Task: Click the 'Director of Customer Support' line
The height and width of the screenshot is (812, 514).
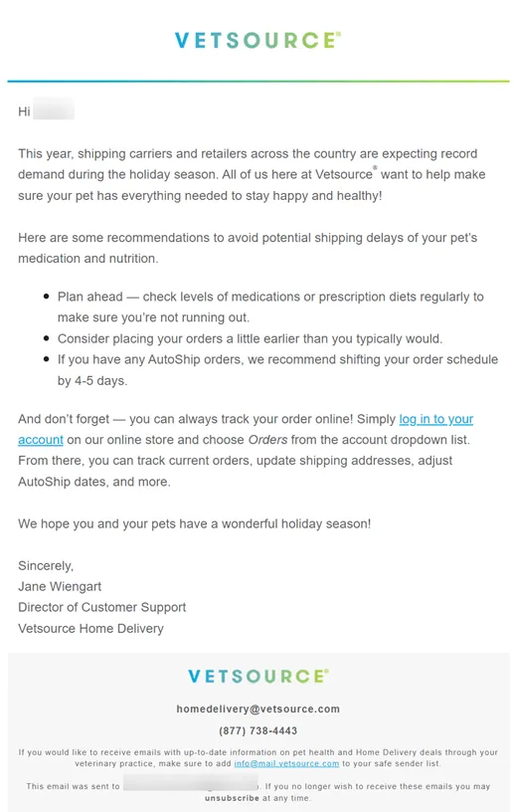Action: [102, 607]
